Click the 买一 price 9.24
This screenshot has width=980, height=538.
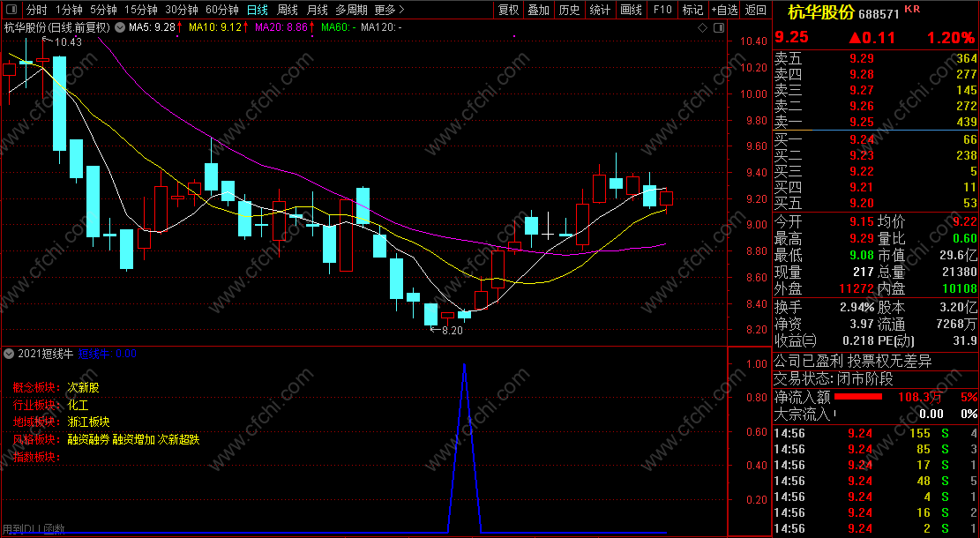coord(861,139)
